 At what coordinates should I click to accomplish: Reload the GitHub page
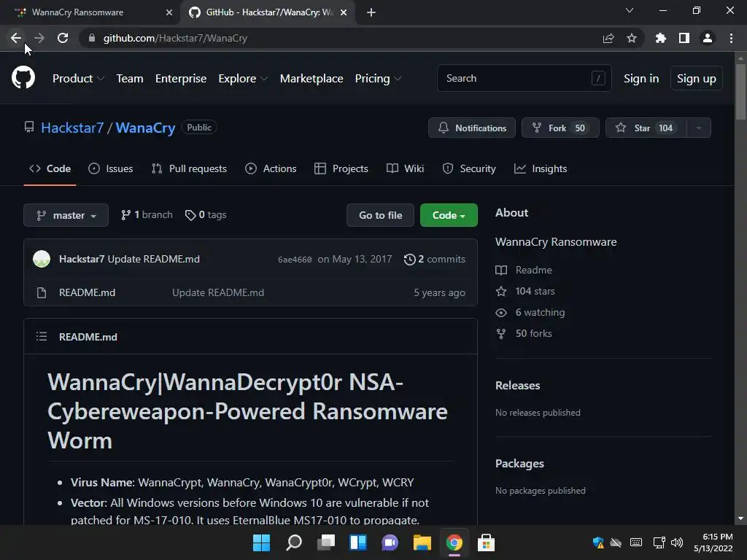tap(63, 38)
